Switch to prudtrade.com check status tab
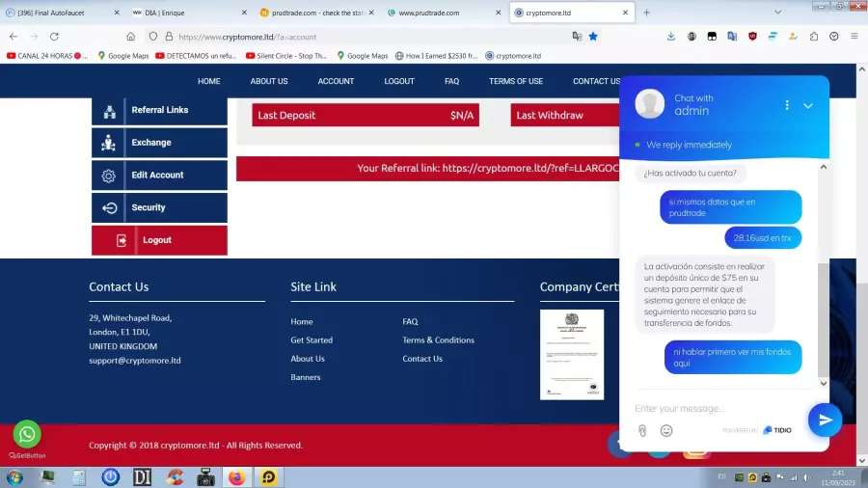Image resolution: width=868 pixels, height=488 pixels. [315, 13]
